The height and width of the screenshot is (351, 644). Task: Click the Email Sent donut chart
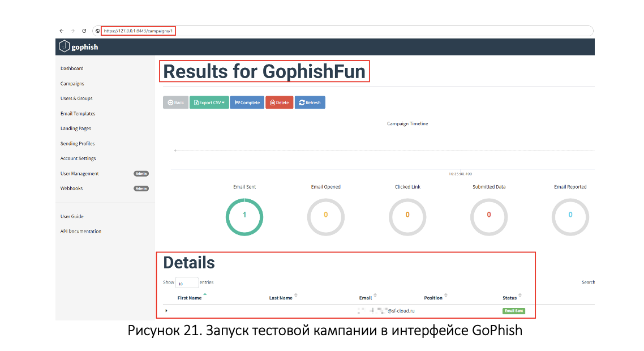[244, 217]
